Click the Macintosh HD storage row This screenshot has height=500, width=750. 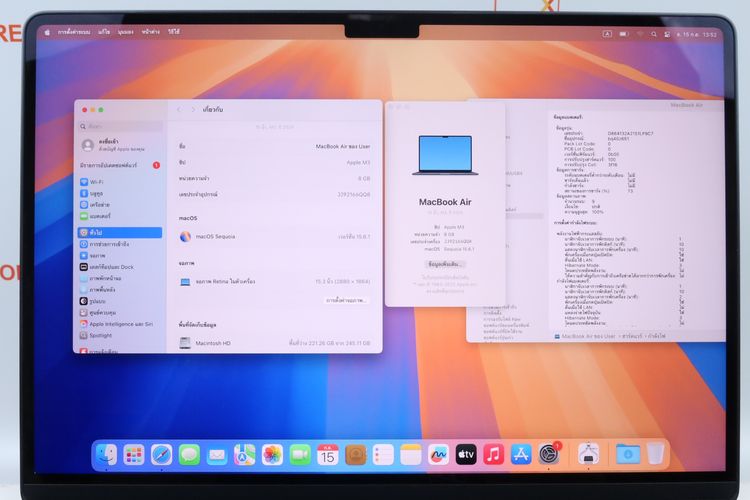coord(275,343)
